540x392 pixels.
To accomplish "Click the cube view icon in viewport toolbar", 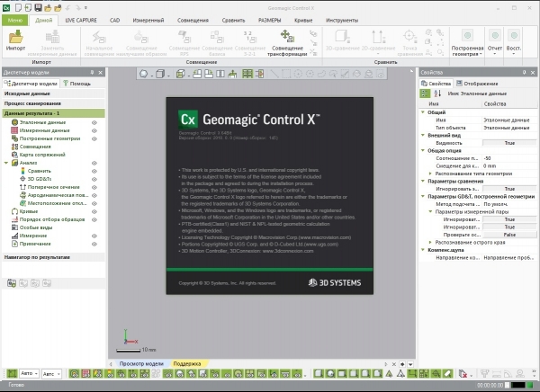I will tap(159, 74).
